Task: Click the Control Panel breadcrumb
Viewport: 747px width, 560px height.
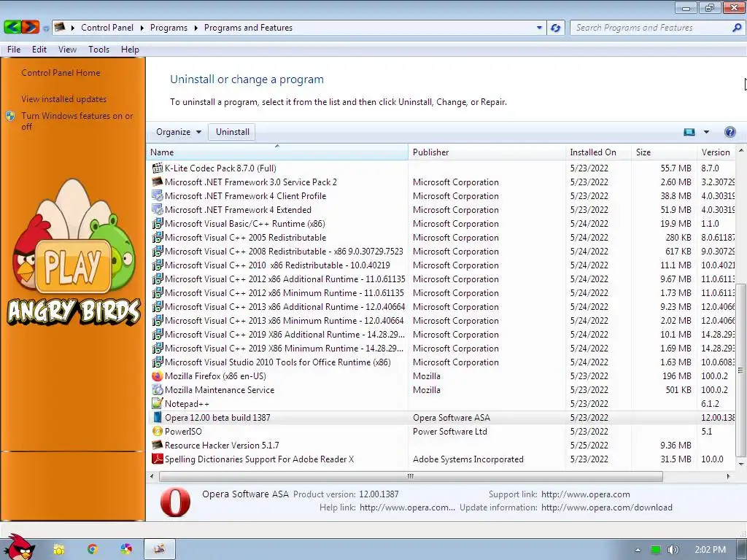Action: pyautogui.click(x=107, y=28)
